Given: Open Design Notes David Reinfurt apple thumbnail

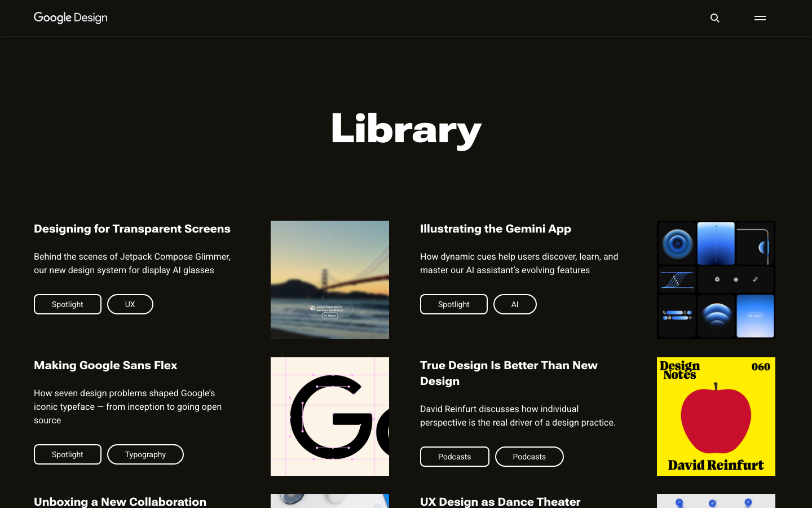Looking at the screenshot, I should click(716, 417).
